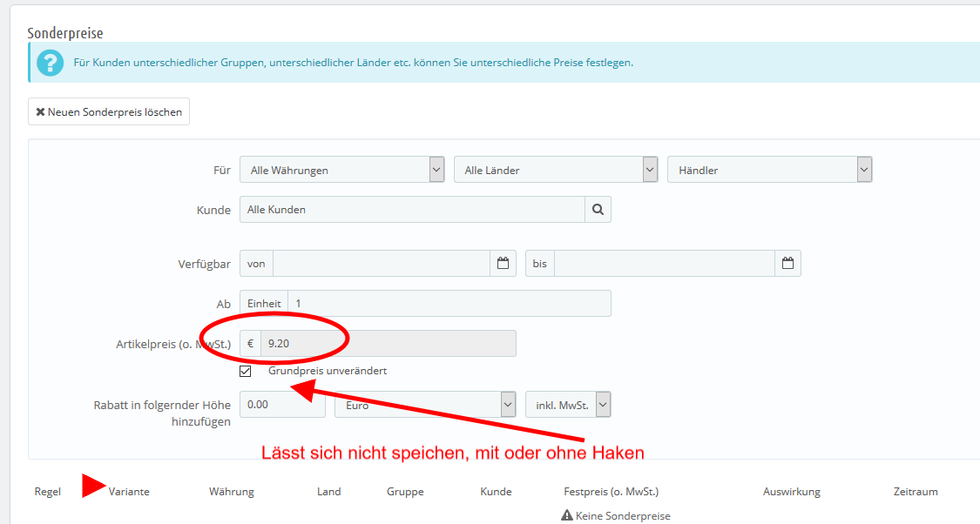
Task: Click the Sonderpreise section heading
Action: [x=65, y=33]
